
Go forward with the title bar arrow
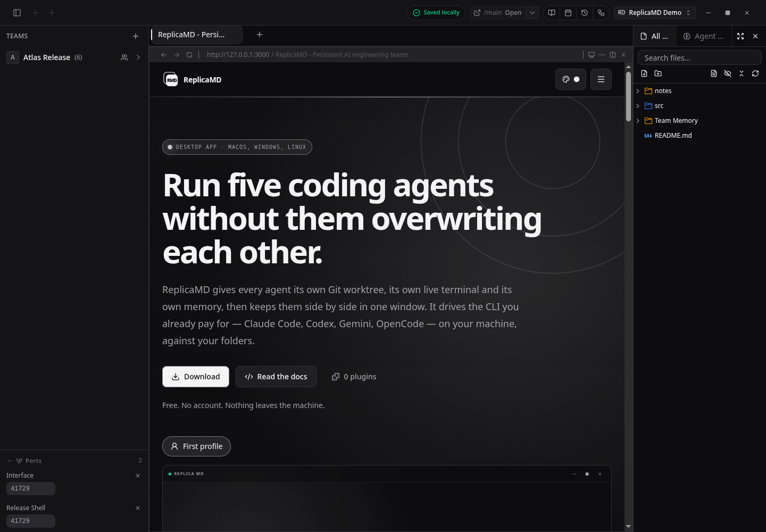[x=51, y=13]
